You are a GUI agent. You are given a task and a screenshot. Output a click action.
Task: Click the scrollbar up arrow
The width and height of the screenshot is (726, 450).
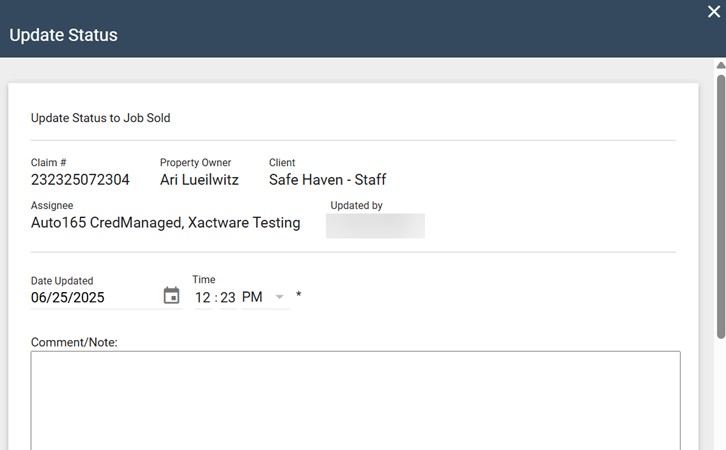[720, 65]
